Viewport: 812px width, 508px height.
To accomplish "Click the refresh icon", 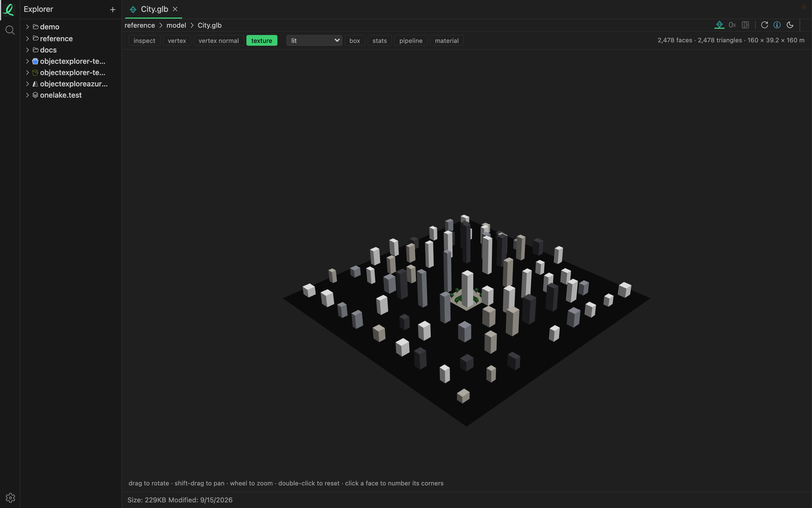I will [764, 25].
